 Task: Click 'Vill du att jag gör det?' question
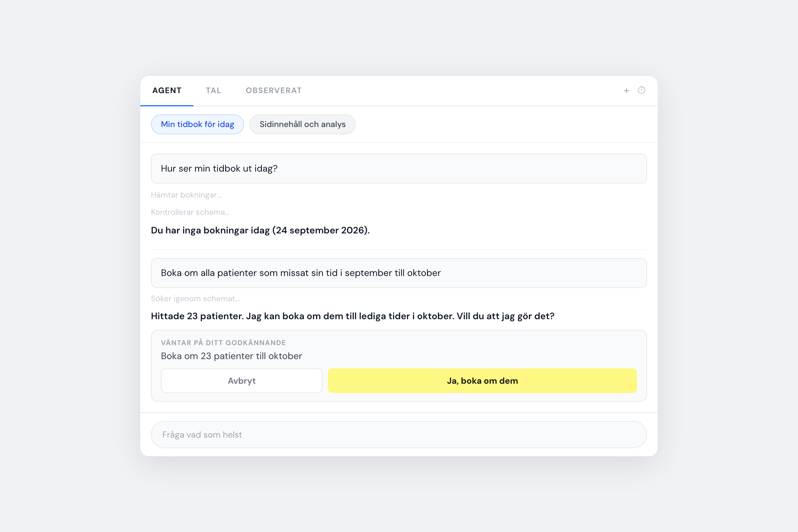[505, 316]
